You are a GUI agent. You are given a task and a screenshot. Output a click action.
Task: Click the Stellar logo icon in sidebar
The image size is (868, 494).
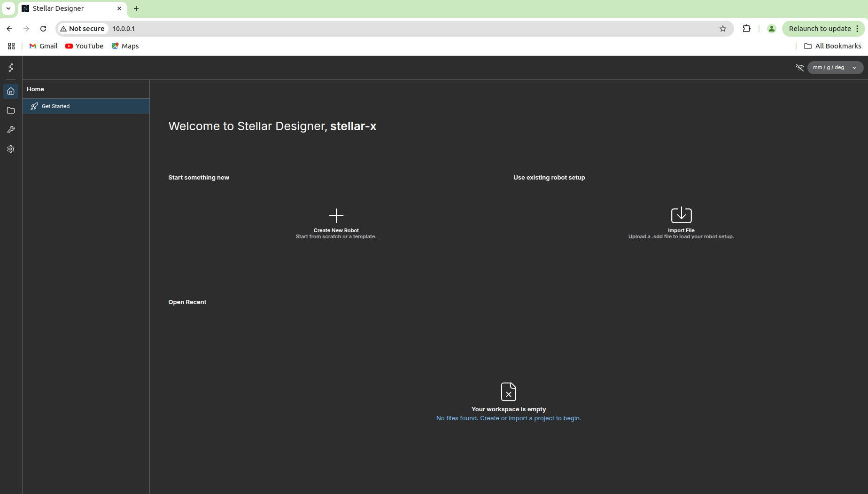(x=11, y=68)
